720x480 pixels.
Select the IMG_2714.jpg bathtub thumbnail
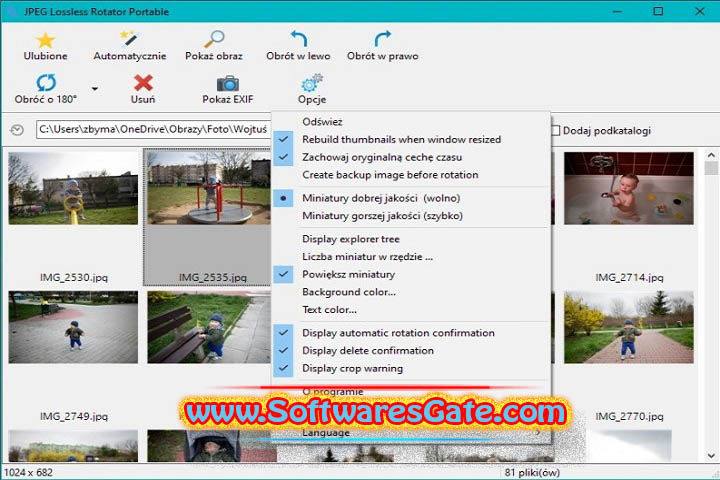tap(629, 188)
